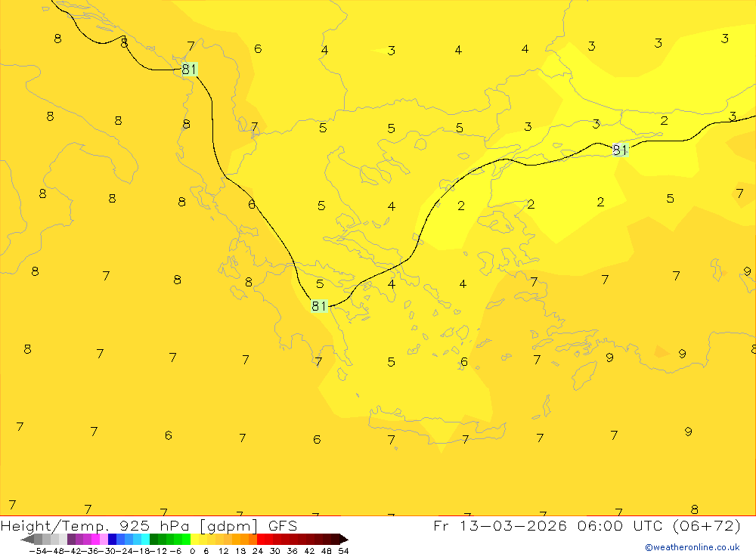Click the Fr 13-03-2026 06:00 UTC timestamp
Image resolution: width=756 pixels, height=554 pixels.
(x=587, y=525)
